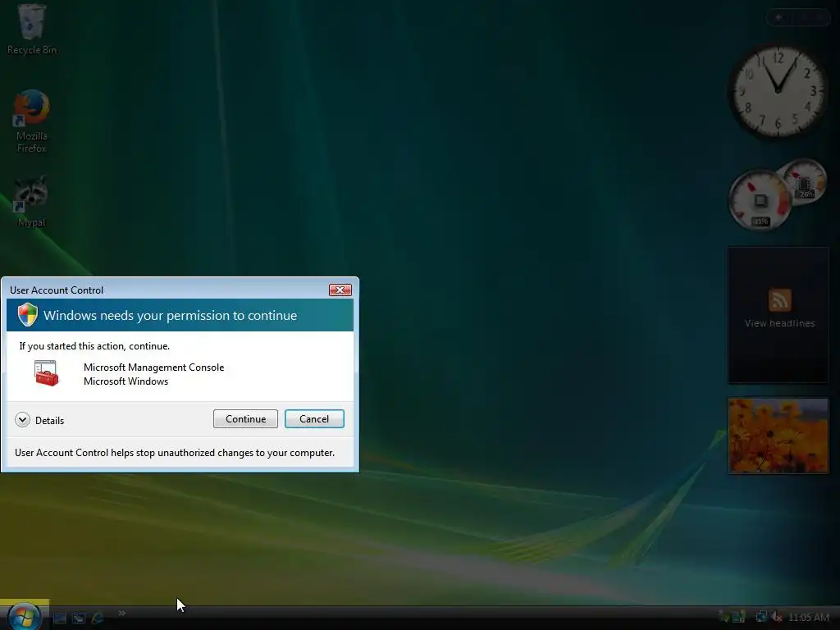Select the Mypal raccoon desktop shortcut
Image resolution: width=840 pixels, height=630 pixels.
[31, 201]
